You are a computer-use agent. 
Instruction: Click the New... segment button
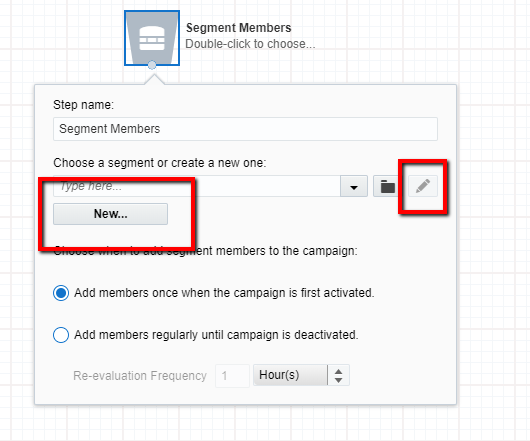[111, 214]
